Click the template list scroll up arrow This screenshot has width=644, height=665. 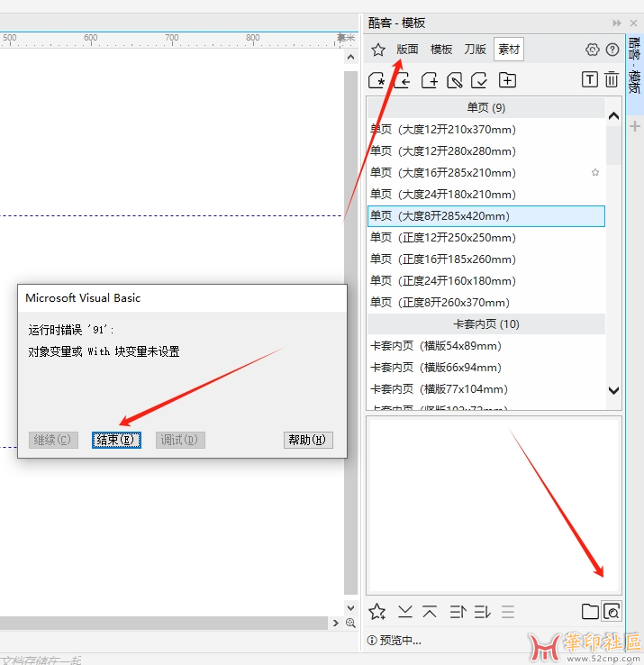613,115
